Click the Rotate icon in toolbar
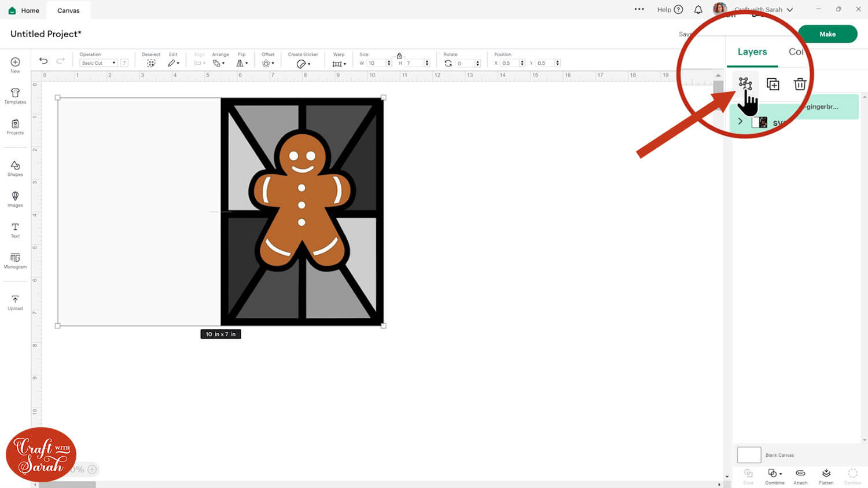This screenshot has height=488, width=868. click(x=448, y=63)
